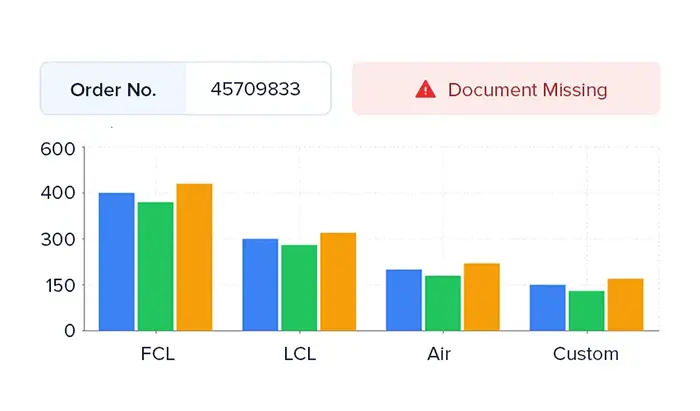The height and width of the screenshot is (411, 700).
Task: Select the green bar in FCL group
Action: click(155, 266)
